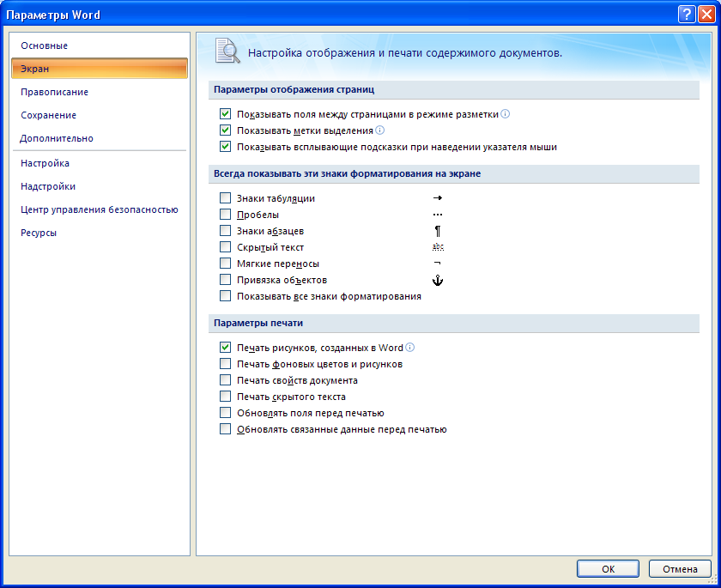
Task: Close the Параметры Word dialog
Action: [706, 15]
